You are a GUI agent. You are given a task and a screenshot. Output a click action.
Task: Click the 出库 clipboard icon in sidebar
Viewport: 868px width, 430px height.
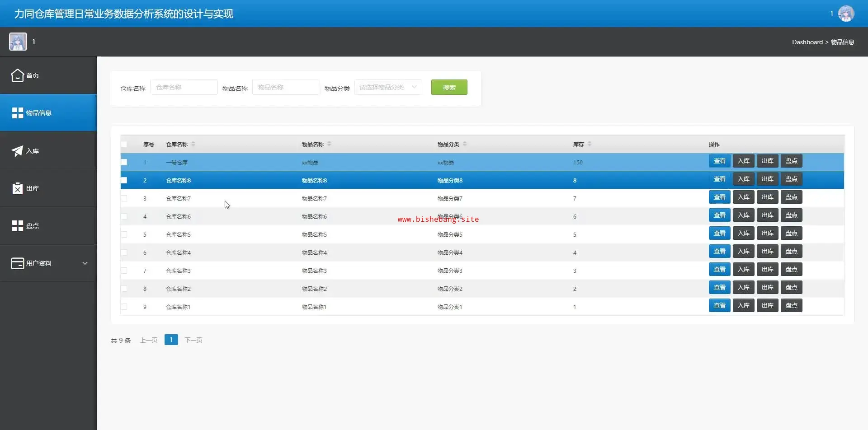click(17, 188)
